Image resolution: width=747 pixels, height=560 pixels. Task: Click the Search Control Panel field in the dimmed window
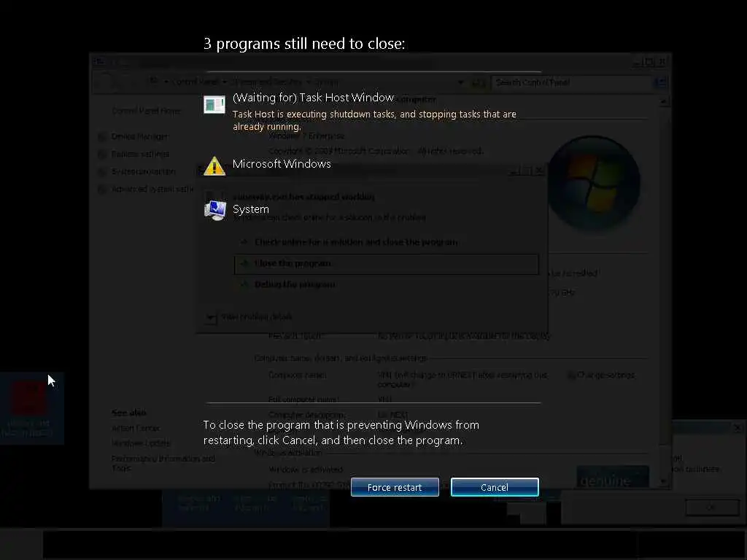[573, 83]
